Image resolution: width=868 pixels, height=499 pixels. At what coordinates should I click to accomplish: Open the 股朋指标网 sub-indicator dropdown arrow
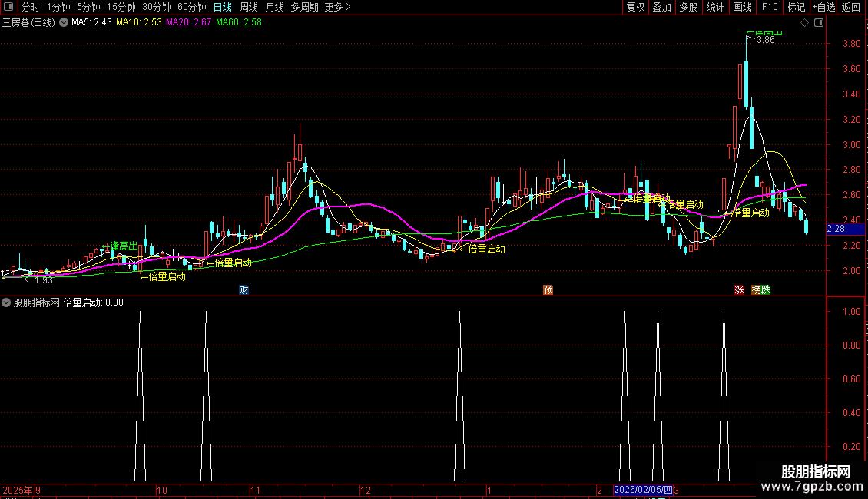point(6,302)
